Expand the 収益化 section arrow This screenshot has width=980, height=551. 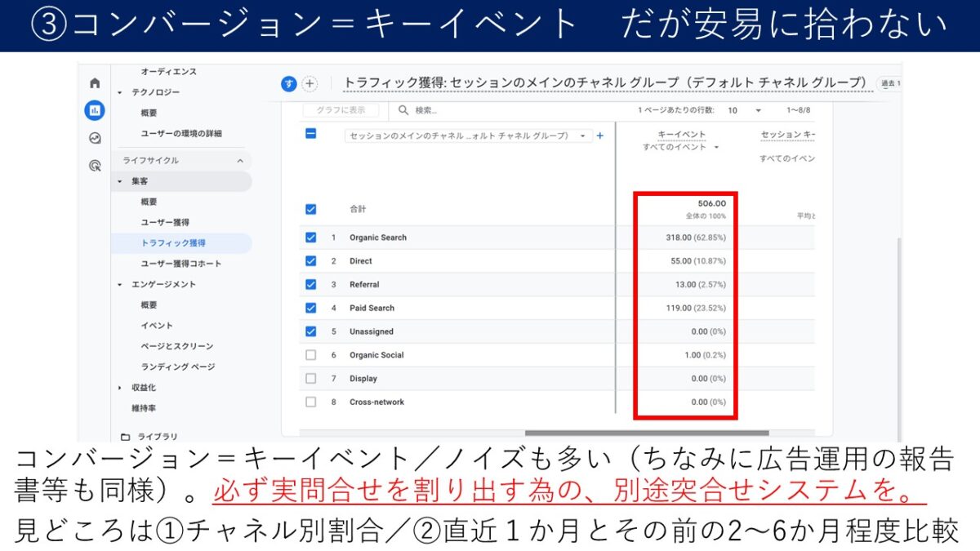[x=120, y=388]
